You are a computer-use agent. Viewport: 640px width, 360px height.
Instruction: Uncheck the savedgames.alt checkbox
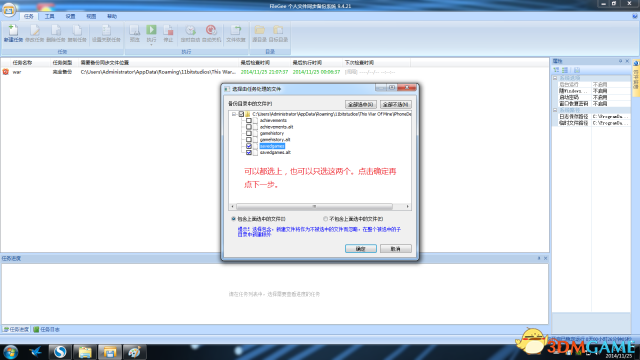(249, 152)
